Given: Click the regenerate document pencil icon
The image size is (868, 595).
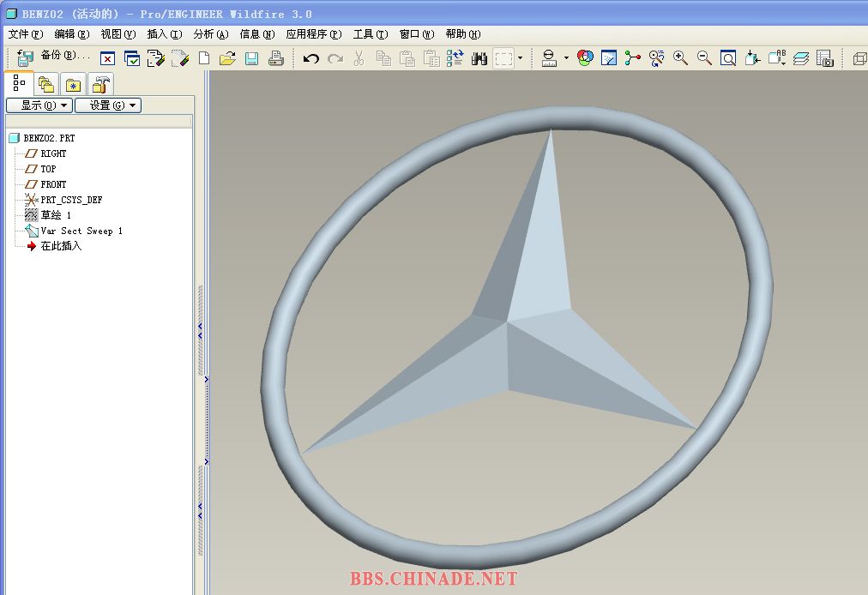Looking at the screenshot, I should tap(156, 58).
